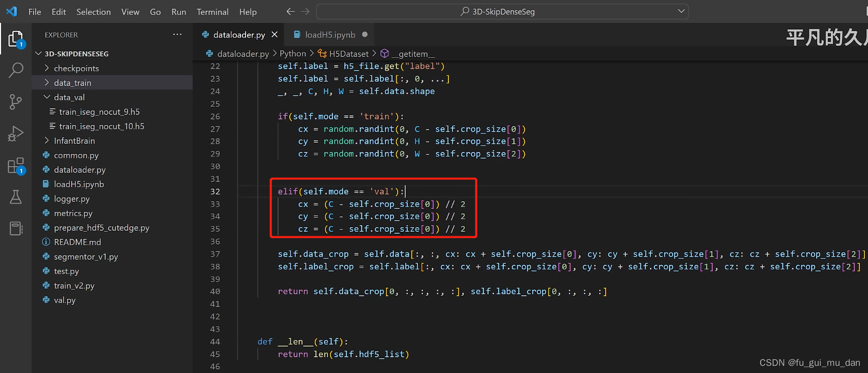Open the Help menu
This screenshot has height=373, width=868.
tap(248, 12)
